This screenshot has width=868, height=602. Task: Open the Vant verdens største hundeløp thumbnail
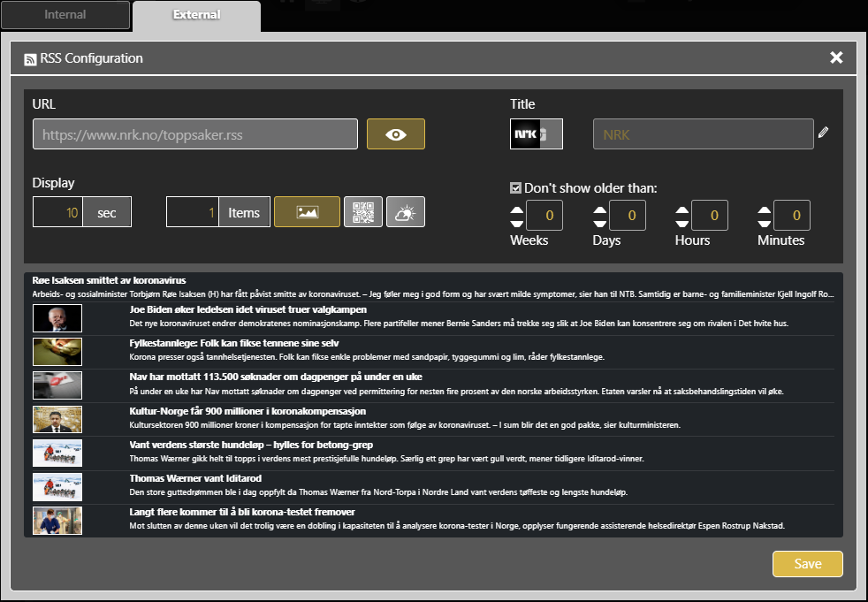[57, 453]
